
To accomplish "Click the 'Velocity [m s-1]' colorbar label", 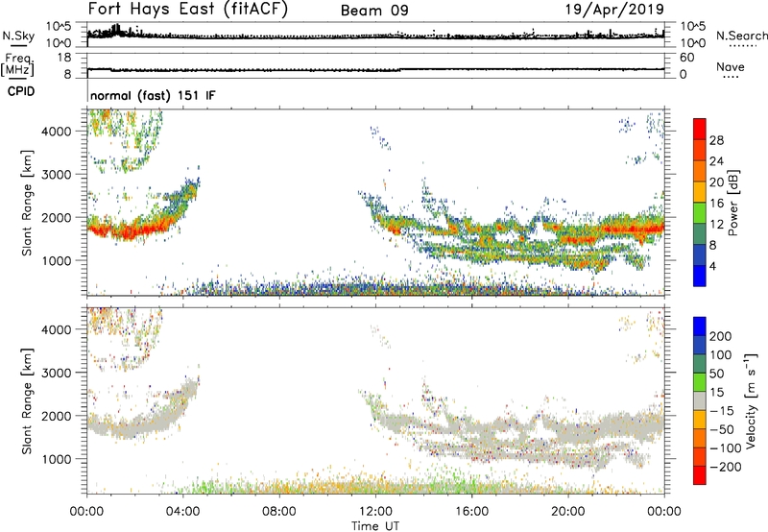I will pyautogui.click(x=750, y=400).
